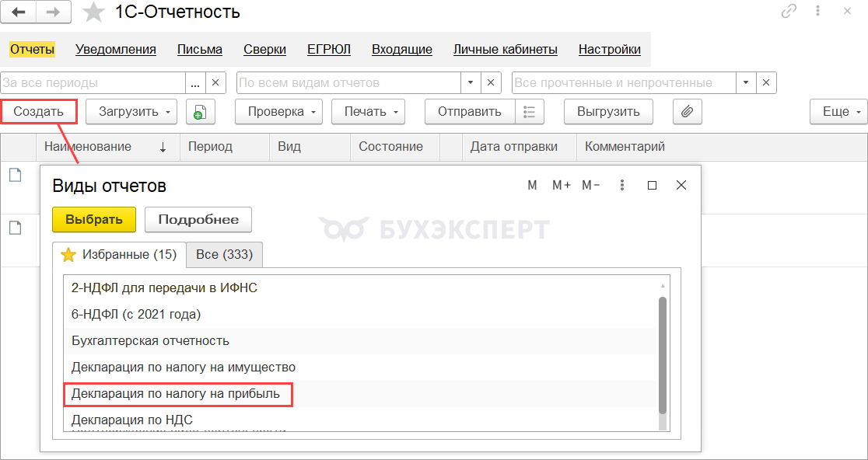Sort by the Комментарий column header
Viewport: 868px width, 460px height.
click(722, 147)
